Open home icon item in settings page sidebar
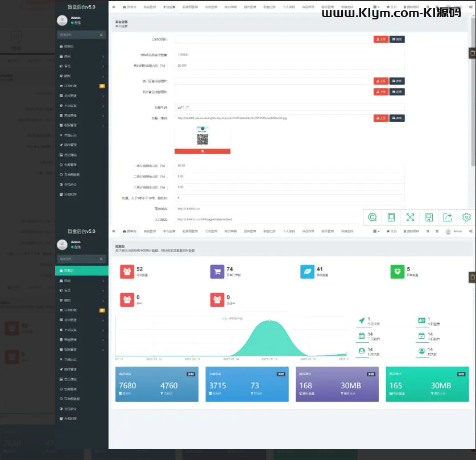The height and width of the screenshot is (460, 476). pyautogui.click(x=82, y=46)
